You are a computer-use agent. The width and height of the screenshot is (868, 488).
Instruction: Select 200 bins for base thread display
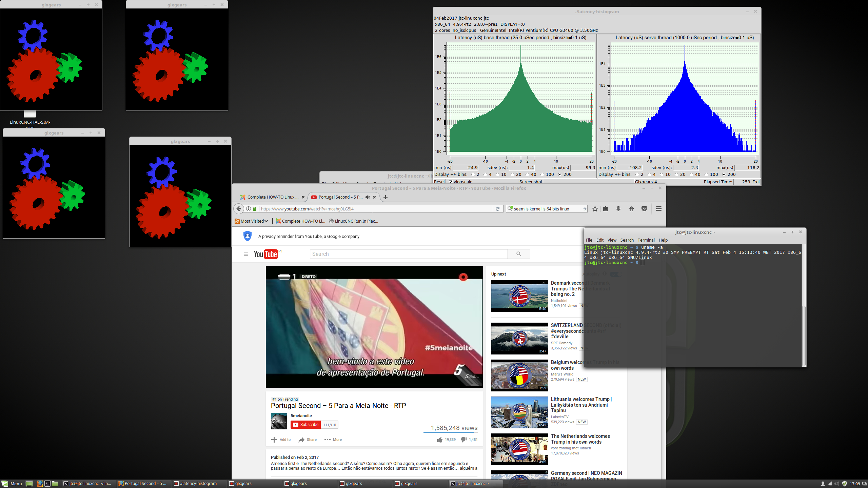pyautogui.click(x=560, y=175)
